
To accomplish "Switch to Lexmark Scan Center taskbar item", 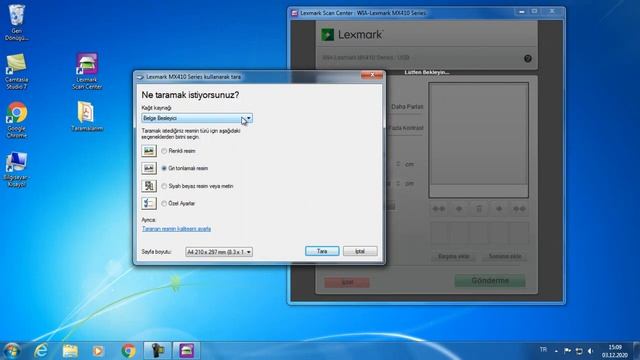I will pos(186,351).
